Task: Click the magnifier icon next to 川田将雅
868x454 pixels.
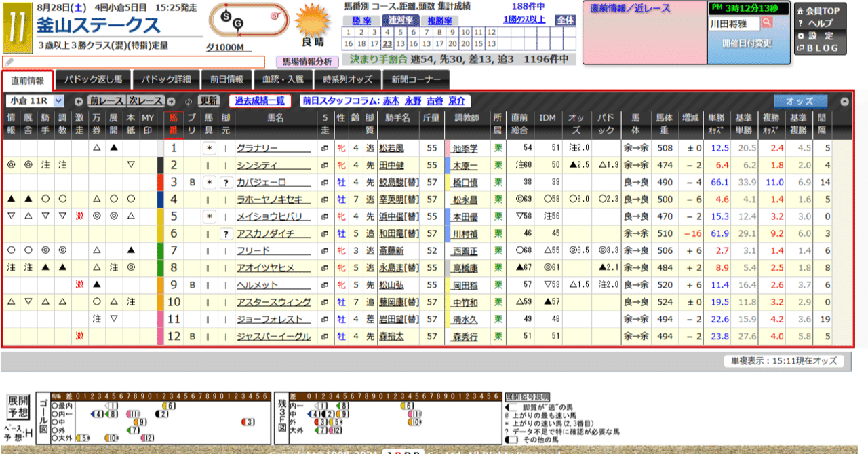Action: coord(766,22)
